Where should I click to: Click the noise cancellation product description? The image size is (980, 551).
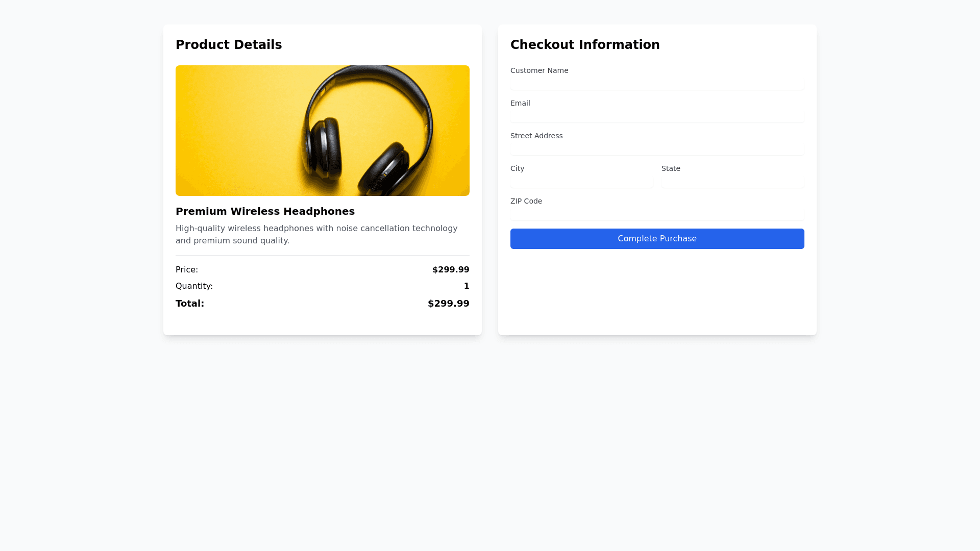[x=316, y=235]
